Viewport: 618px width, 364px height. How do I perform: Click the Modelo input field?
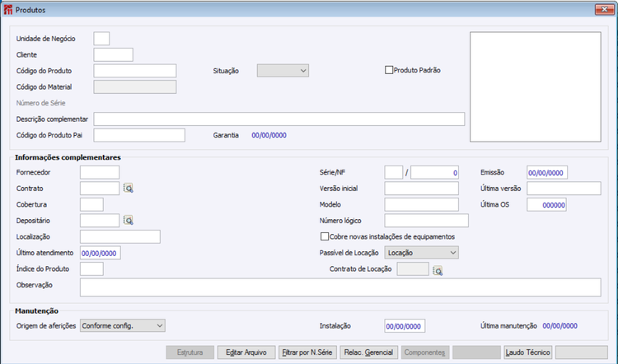(x=422, y=204)
